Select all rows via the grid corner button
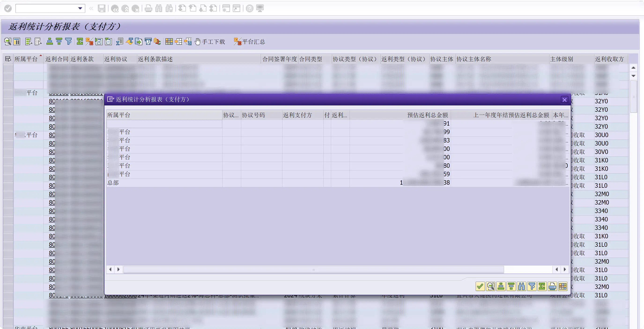 coord(8,59)
